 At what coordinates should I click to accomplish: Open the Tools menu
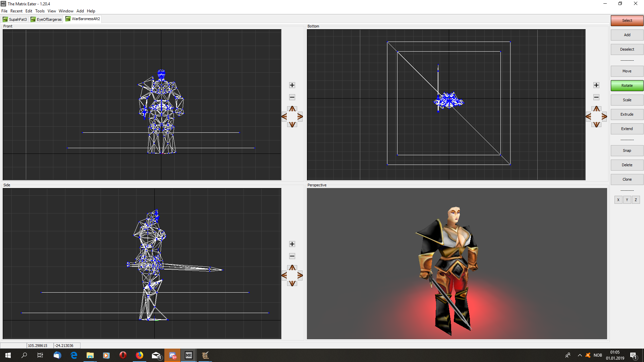pyautogui.click(x=40, y=11)
